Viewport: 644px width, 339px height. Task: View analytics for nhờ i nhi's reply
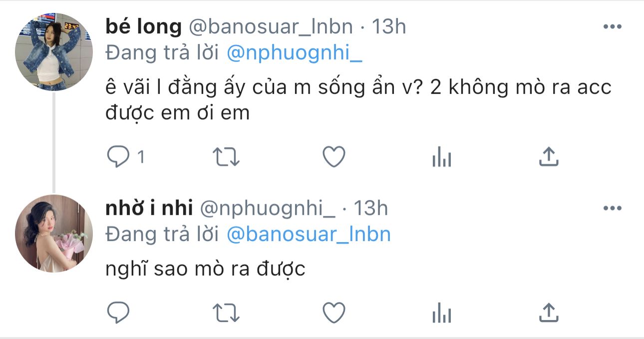(x=441, y=314)
